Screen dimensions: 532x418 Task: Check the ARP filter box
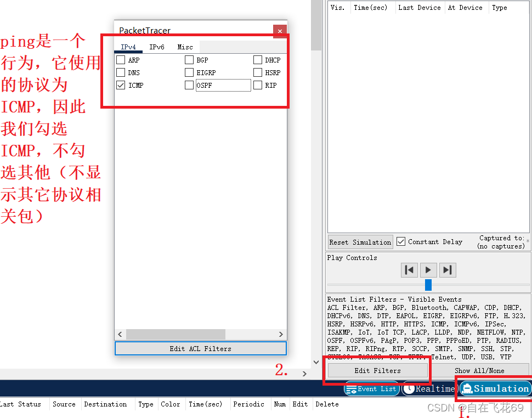click(121, 60)
